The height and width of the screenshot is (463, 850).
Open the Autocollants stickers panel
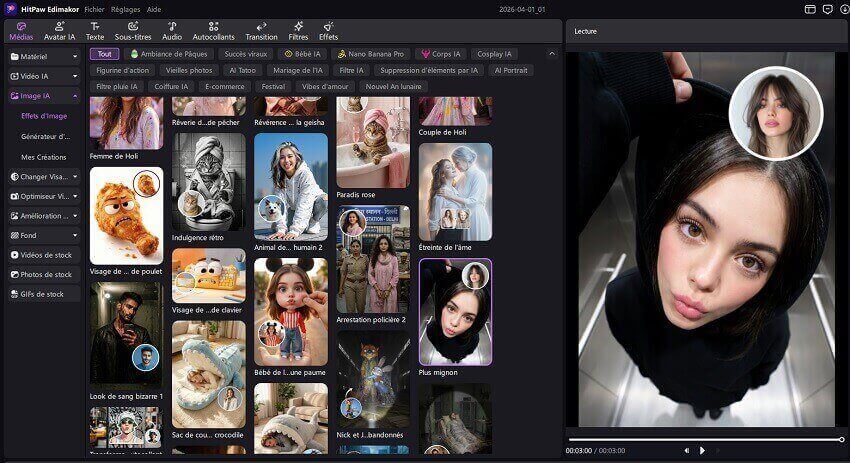click(x=213, y=30)
